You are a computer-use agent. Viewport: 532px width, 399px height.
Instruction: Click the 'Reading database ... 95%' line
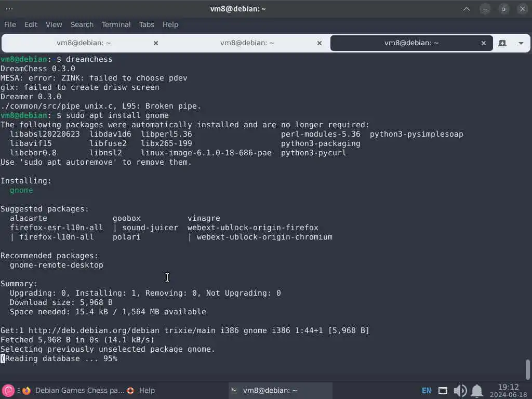click(59, 358)
